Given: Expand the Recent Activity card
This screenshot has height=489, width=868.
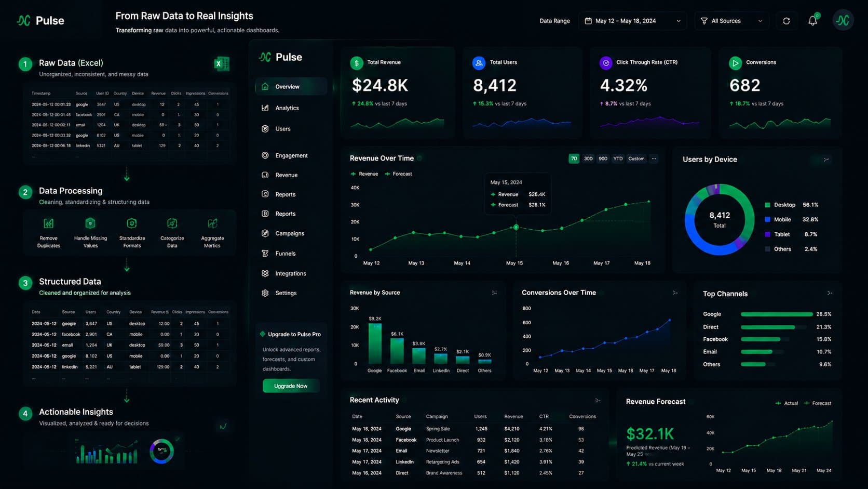Looking at the screenshot, I should click(x=598, y=400).
